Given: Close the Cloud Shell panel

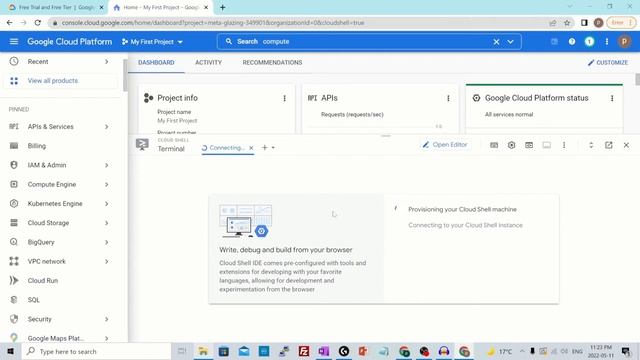Looking at the screenshot, I should click(626, 145).
